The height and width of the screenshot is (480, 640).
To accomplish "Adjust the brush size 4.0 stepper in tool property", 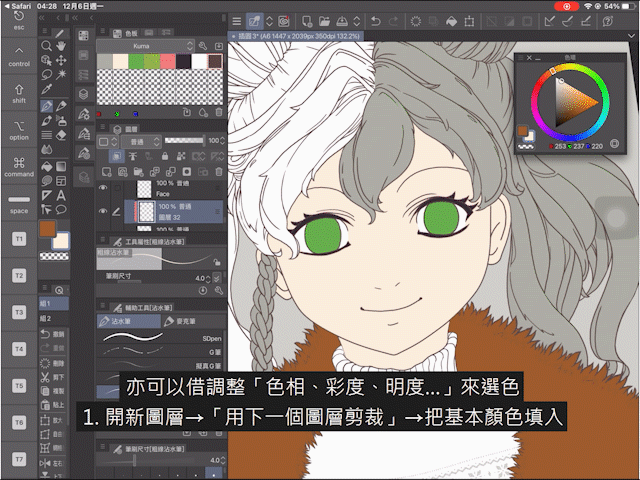I will tap(208, 278).
